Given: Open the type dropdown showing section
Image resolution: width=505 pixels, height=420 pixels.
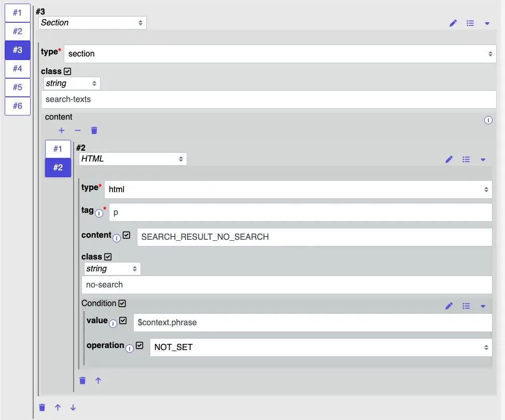Looking at the screenshot, I should click(x=280, y=54).
